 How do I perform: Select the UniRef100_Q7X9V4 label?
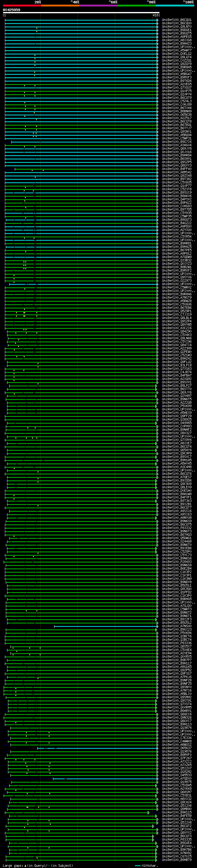[176, 440]
